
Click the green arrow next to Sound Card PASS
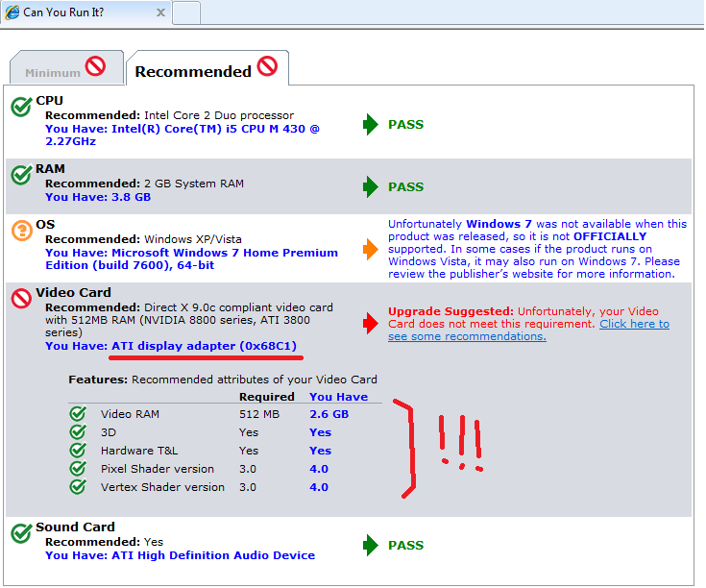371,545
